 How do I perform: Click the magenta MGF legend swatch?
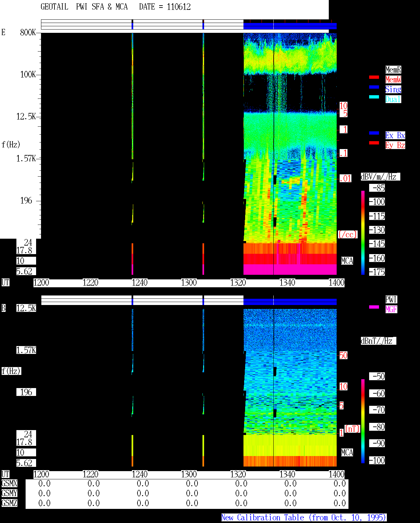pos(374,307)
